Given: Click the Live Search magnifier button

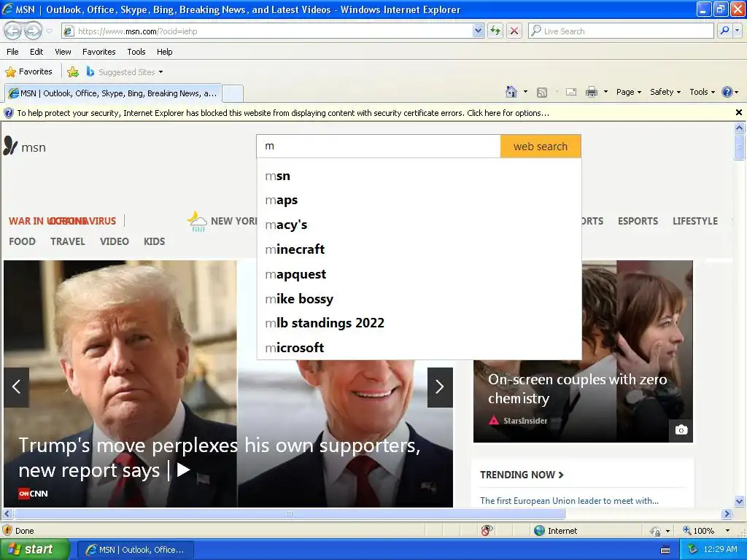Looking at the screenshot, I should click(x=724, y=31).
